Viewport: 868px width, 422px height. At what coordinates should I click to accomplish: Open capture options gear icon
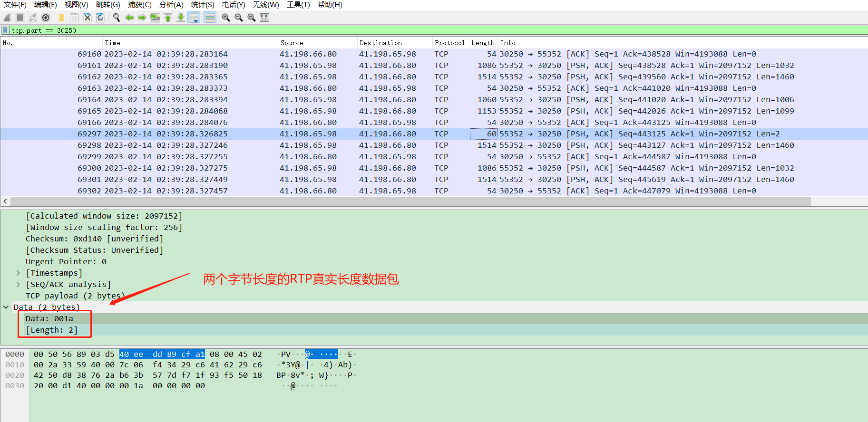tap(46, 18)
